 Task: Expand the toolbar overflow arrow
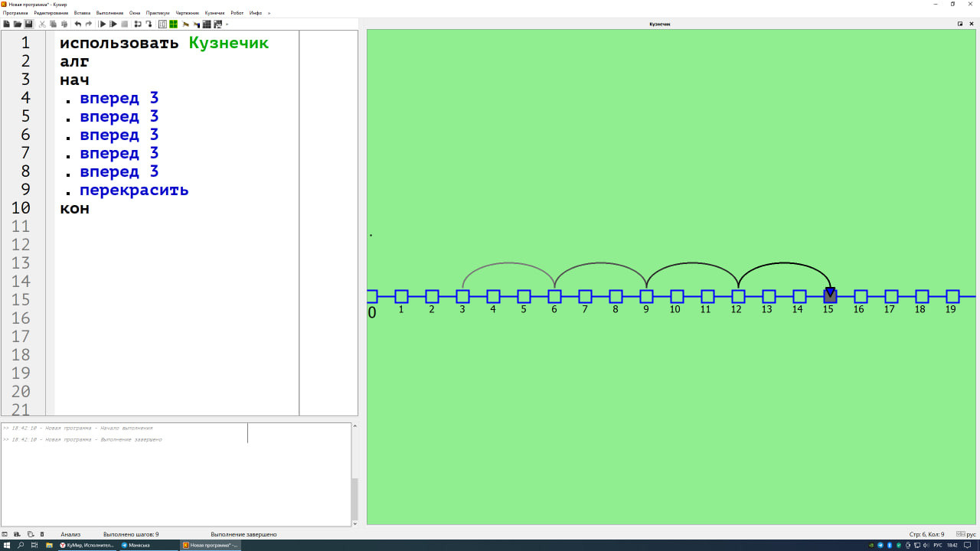coord(227,24)
